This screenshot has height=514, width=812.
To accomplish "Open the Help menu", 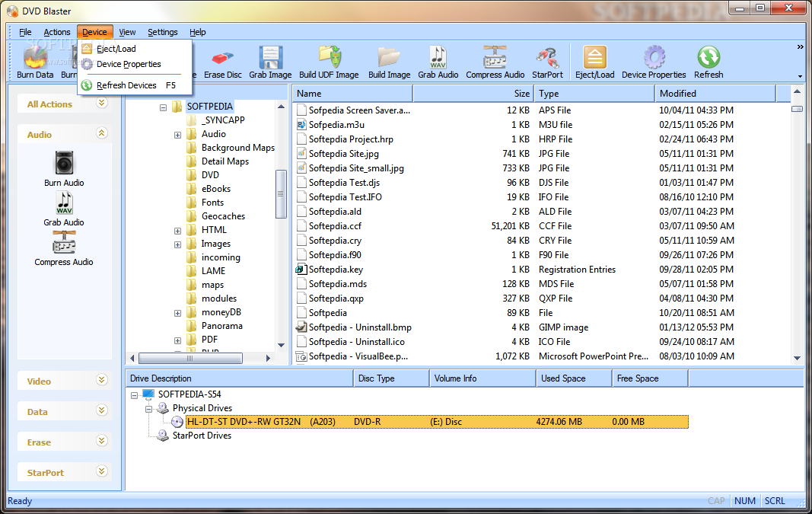I will (x=197, y=32).
